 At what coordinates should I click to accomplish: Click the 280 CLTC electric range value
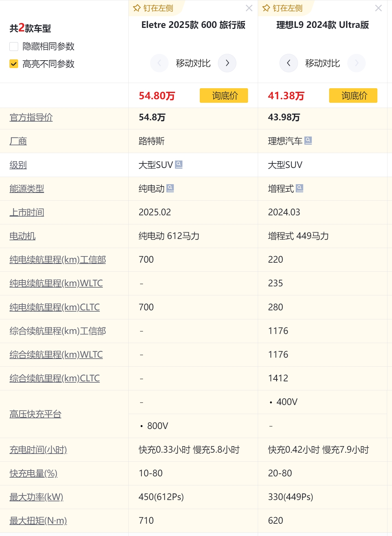(275, 307)
